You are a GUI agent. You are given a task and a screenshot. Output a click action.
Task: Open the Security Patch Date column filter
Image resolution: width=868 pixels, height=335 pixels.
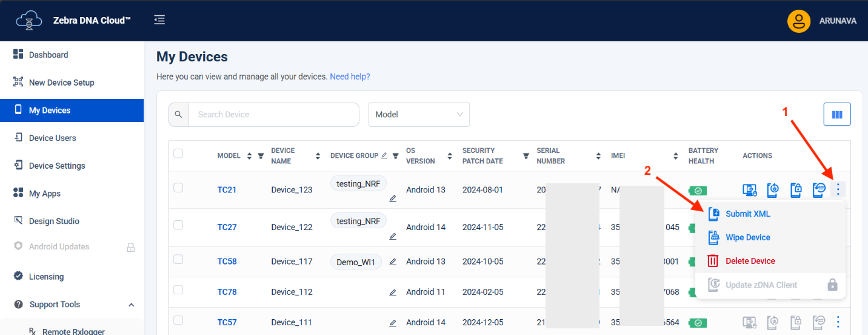(x=526, y=156)
